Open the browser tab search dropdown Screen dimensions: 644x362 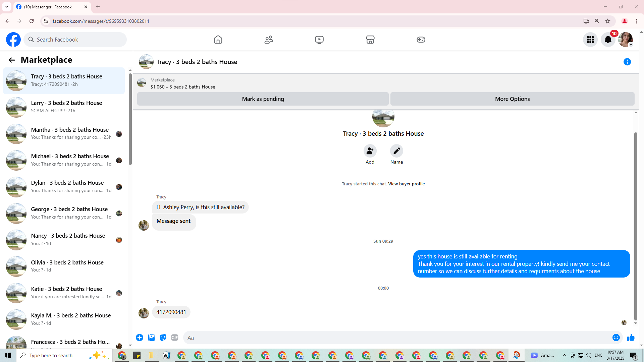point(7,7)
